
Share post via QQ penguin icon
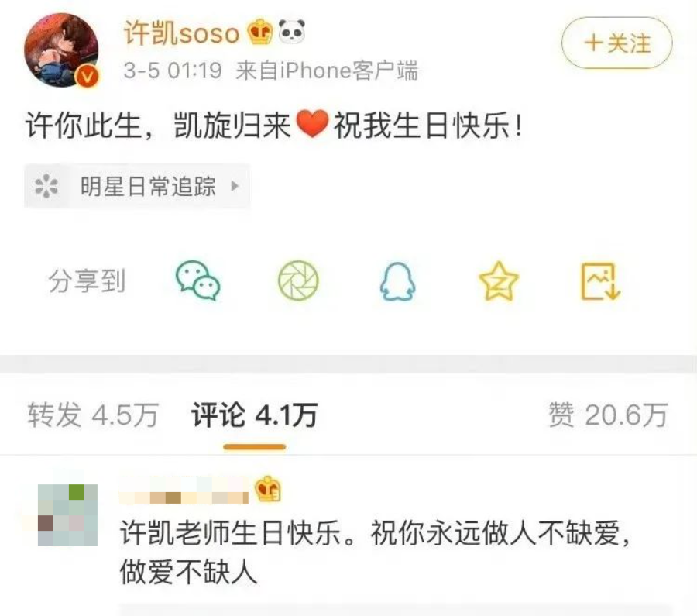(x=398, y=281)
